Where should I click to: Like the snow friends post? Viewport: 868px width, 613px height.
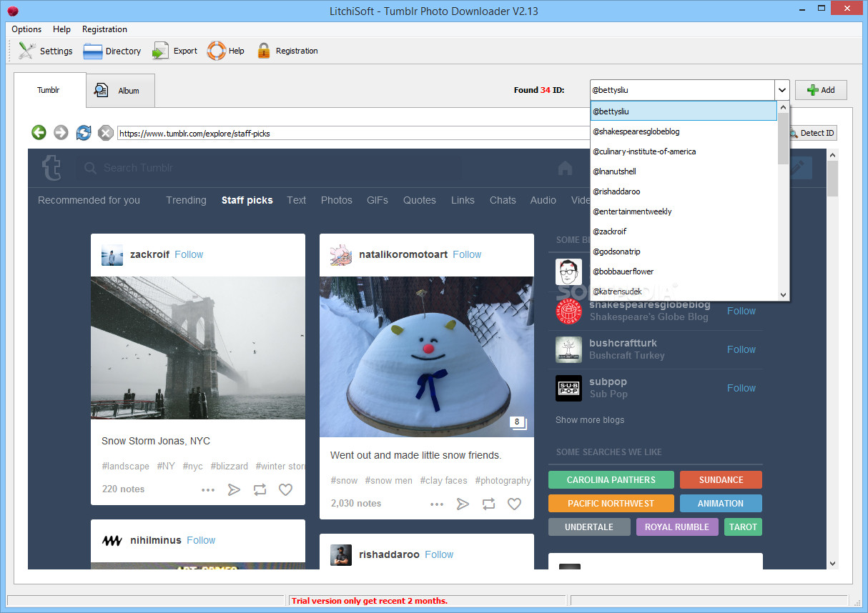[x=514, y=504]
